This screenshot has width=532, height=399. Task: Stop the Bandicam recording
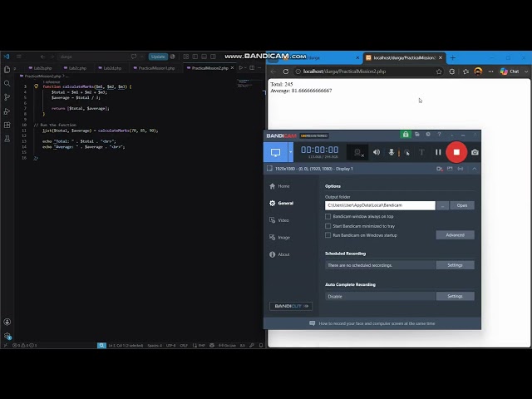(456, 152)
